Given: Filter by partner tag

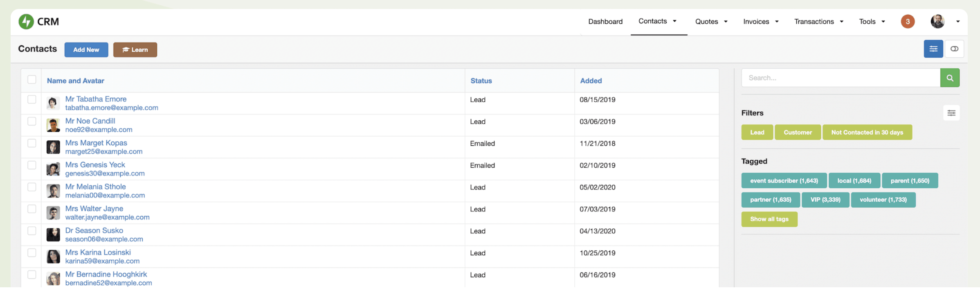Looking at the screenshot, I should [x=771, y=200].
